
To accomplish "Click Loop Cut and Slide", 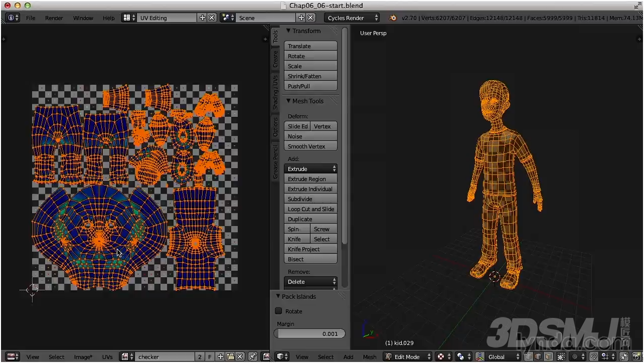I will click(310, 209).
